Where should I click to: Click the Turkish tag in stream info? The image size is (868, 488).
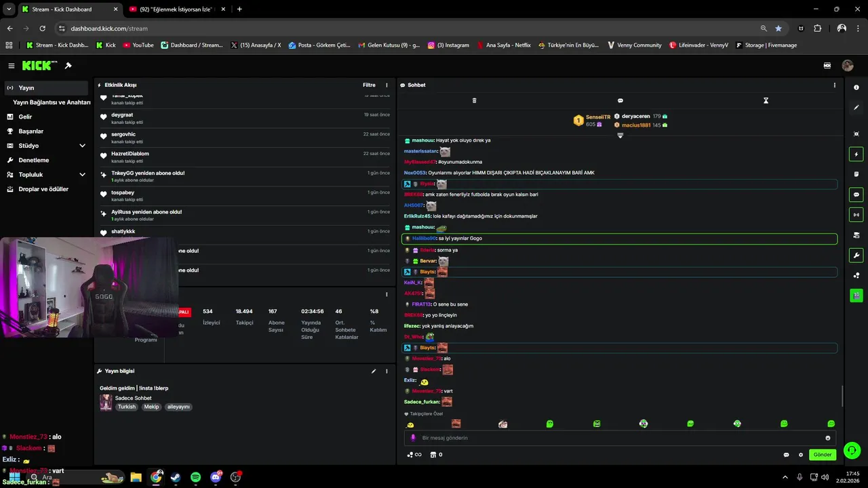(x=127, y=407)
